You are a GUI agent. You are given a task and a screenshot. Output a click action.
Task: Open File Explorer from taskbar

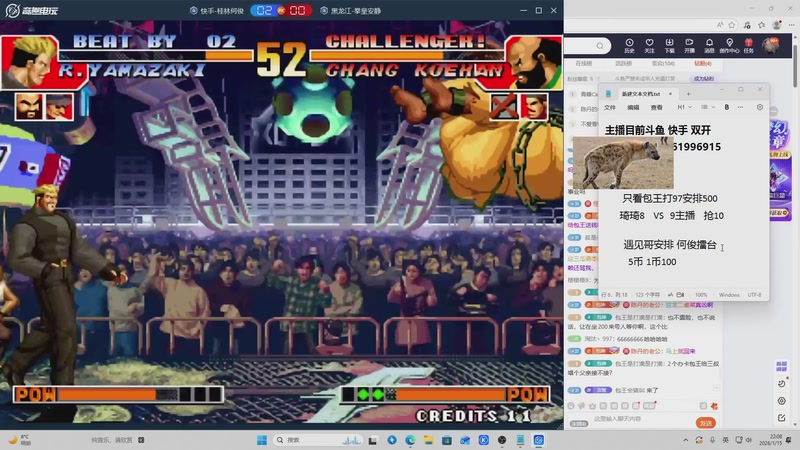coord(428,440)
